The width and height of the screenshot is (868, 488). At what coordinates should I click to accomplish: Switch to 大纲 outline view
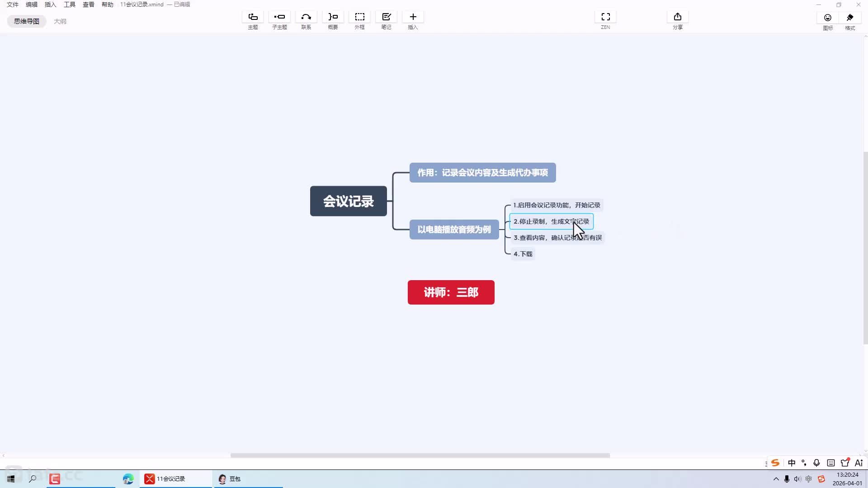click(60, 21)
